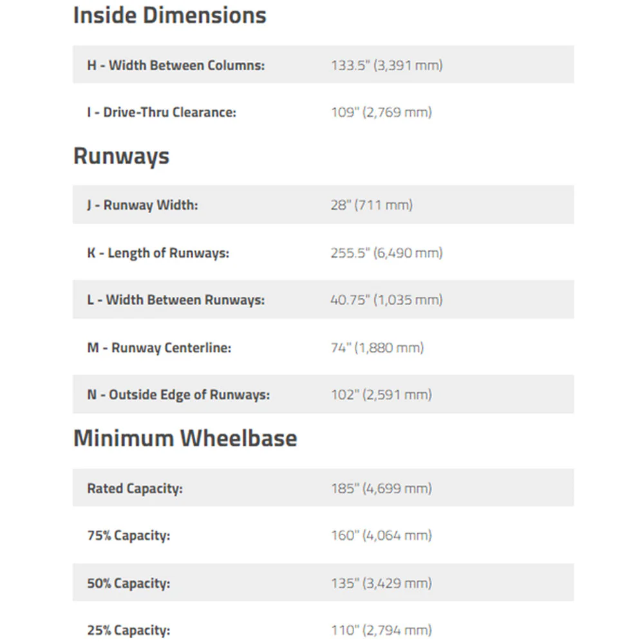Select the Inside Dimensions heading
The height and width of the screenshot is (644, 644).
[169, 15]
